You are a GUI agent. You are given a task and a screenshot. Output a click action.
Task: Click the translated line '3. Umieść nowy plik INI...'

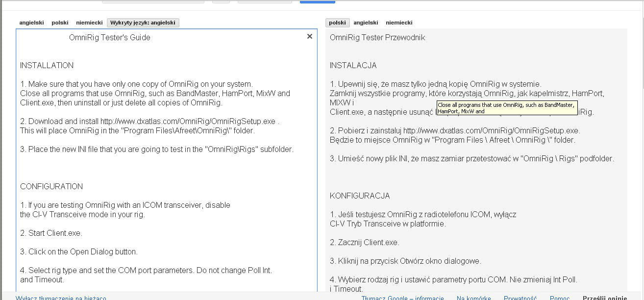[x=472, y=159]
